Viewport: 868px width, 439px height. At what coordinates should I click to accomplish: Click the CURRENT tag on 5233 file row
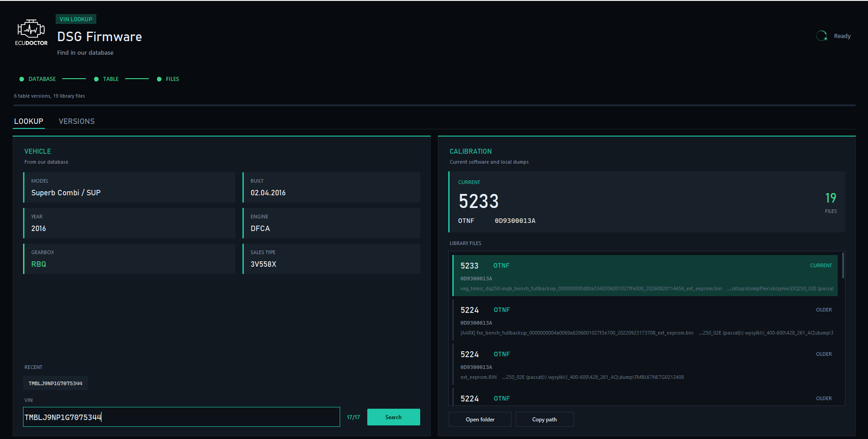(x=821, y=265)
